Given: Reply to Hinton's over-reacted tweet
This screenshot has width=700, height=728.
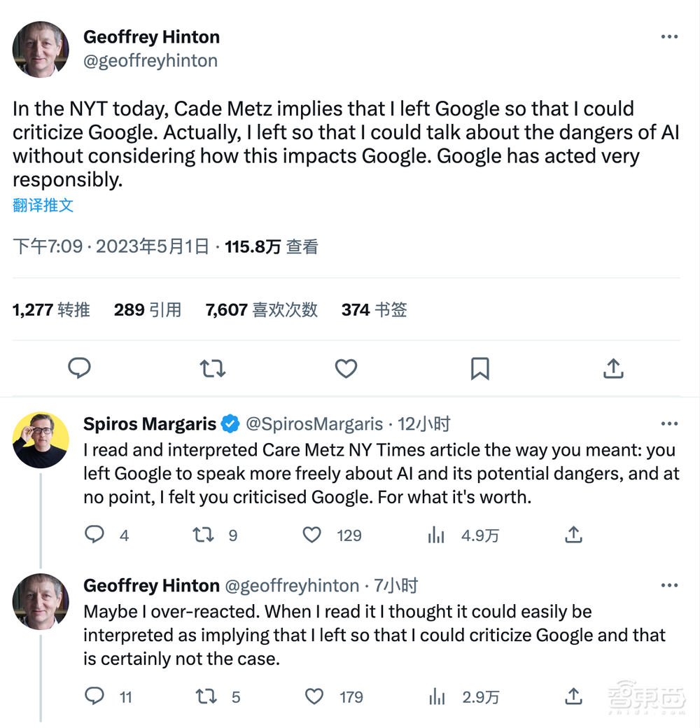Looking at the screenshot, I should pos(94,696).
